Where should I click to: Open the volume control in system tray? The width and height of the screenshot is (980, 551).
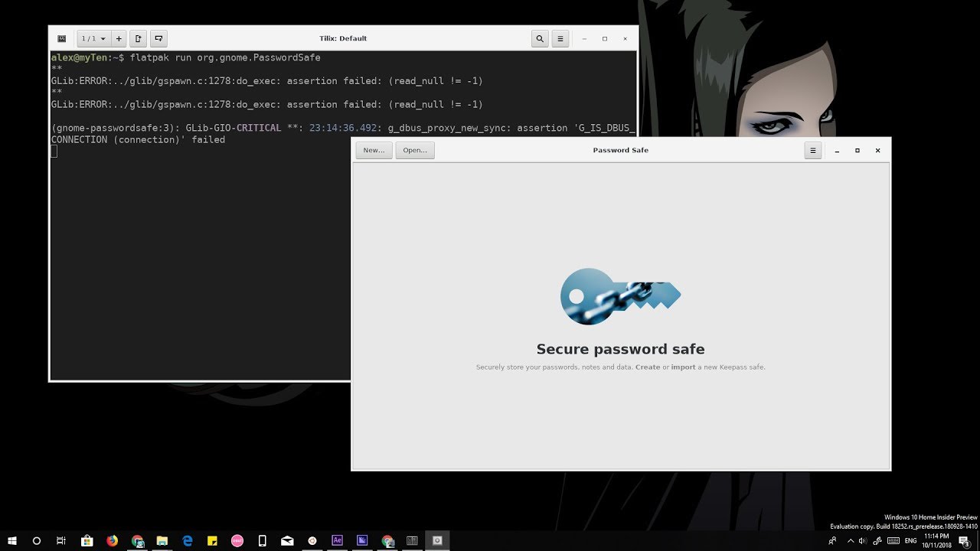(x=863, y=540)
